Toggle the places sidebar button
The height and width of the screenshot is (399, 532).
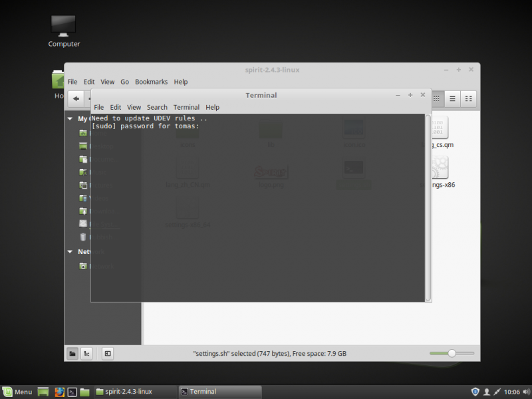(x=72, y=353)
